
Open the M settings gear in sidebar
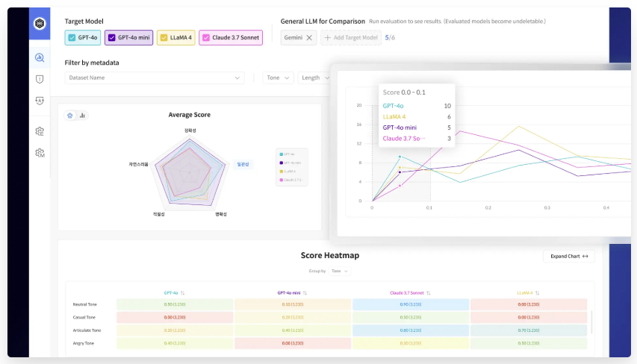click(x=40, y=153)
